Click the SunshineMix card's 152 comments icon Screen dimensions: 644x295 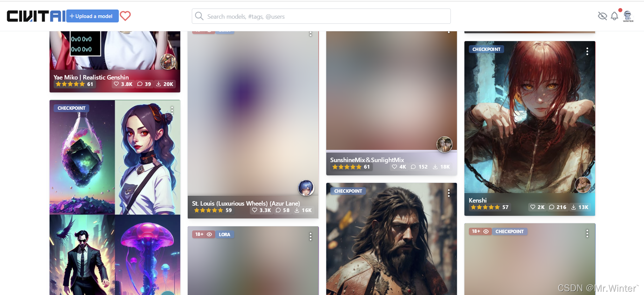[413, 167]
